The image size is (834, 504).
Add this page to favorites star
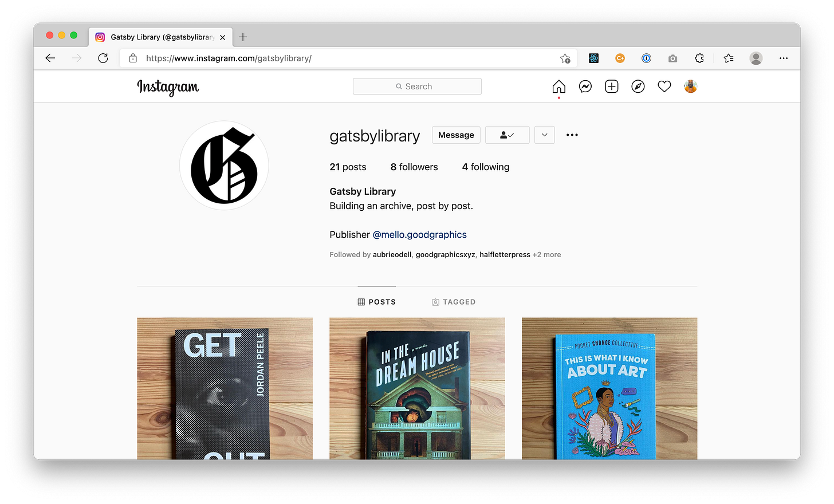[565, 58]
